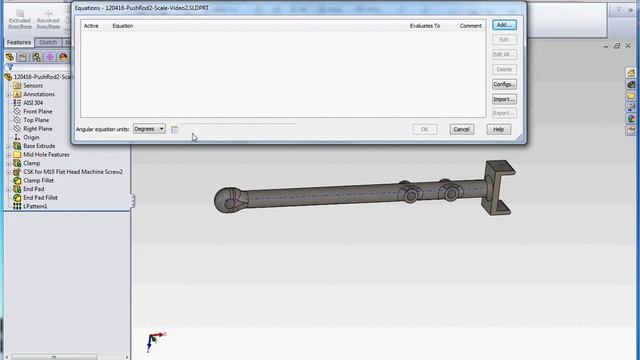Select the 120416-PushRod2 root part node

[x=38, y=77]
